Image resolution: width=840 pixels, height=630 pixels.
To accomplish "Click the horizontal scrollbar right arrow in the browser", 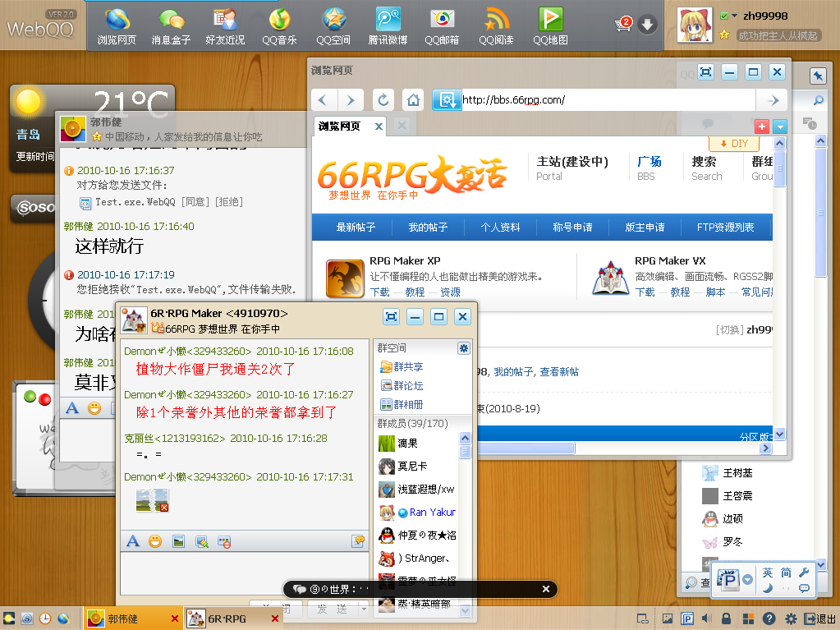I will point(766,448).
